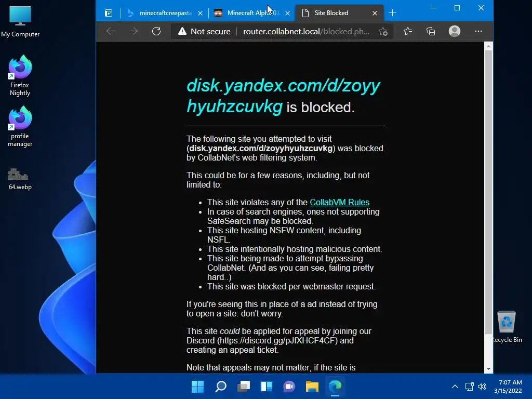Open the Favorites list
Image resolution: width=532 pixels, height=399 pixels.
[x=408, y=31]
